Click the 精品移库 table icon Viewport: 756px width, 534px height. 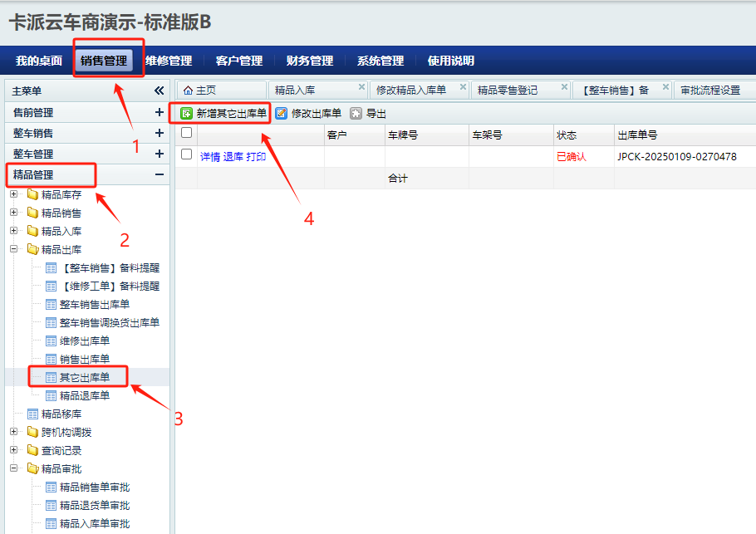pyautogui.click(x=32, y=414)
